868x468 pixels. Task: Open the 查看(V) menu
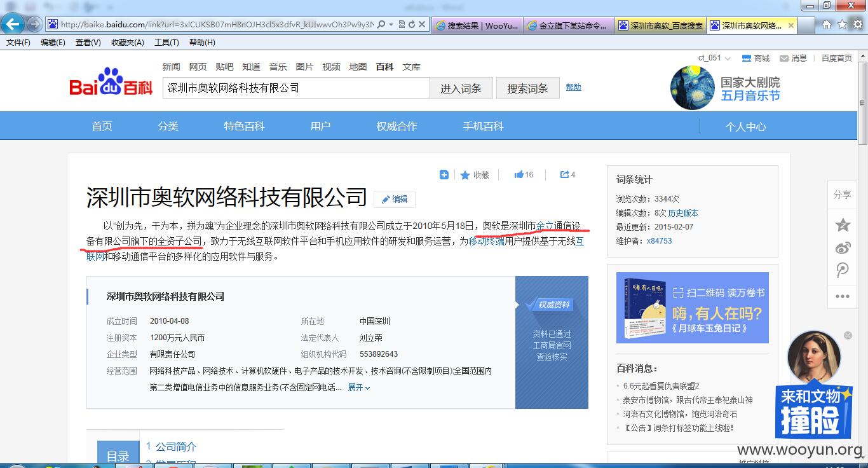88,43
